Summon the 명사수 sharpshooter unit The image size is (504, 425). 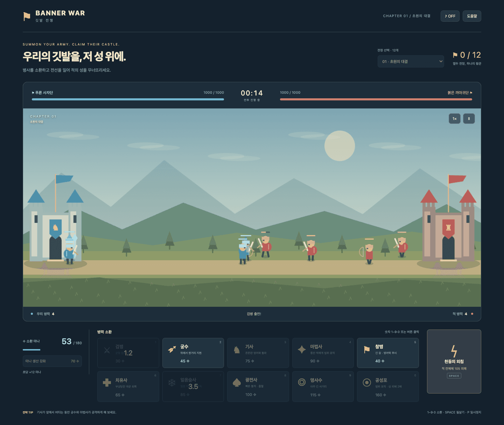pos(323,387)
